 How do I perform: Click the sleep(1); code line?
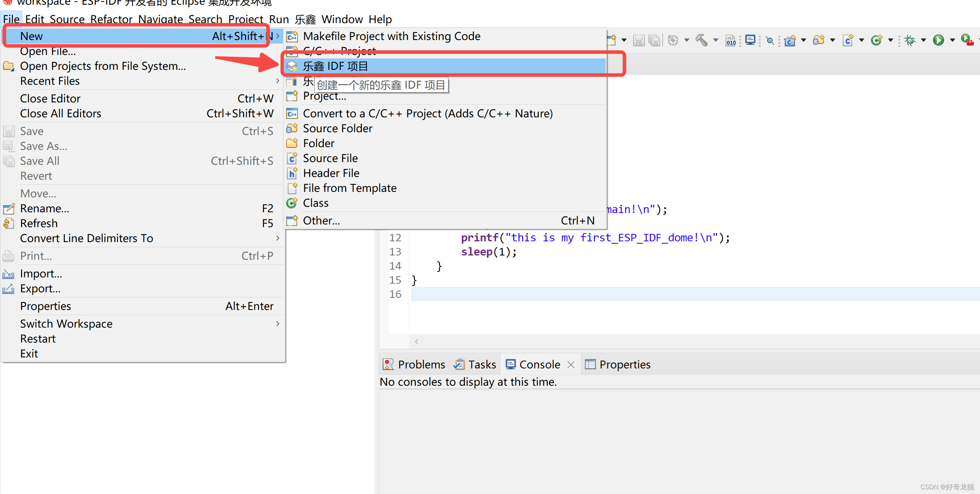tap(489, 252)
